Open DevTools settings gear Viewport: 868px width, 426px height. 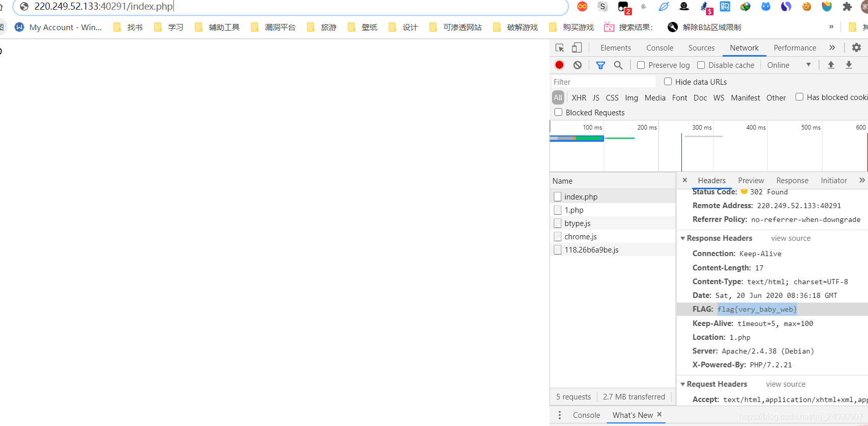click(856, 47)
